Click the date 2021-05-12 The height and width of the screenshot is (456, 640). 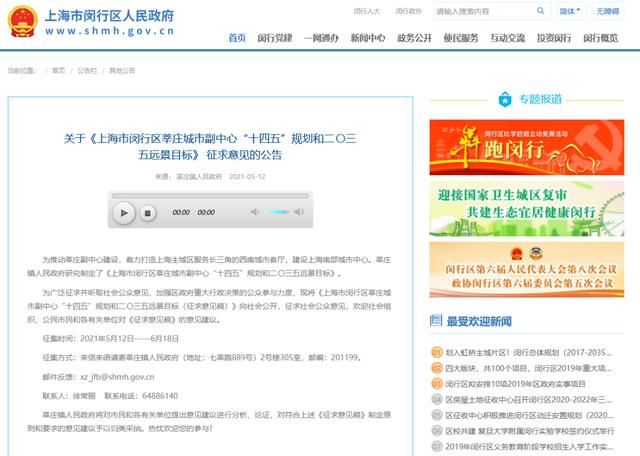pyautogui.click(x=247, y=177)
